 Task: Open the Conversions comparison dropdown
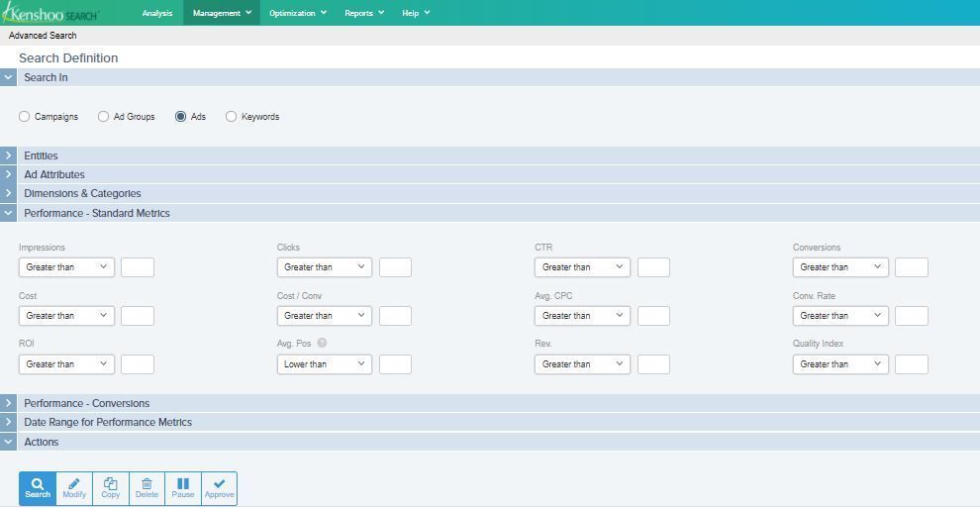coord(840,266)
